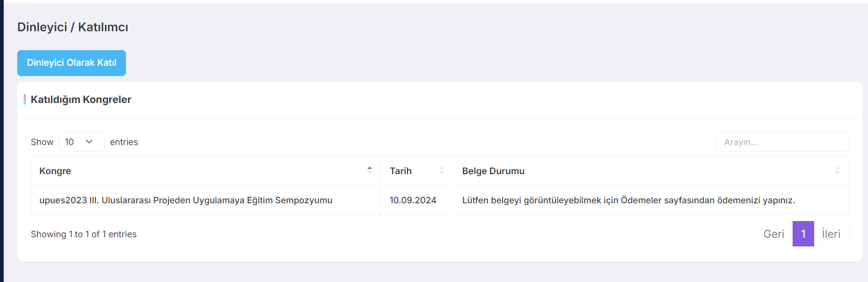The height and width of the screenshot is (282, 868).
Task: Sort the table by the Tarih header label
Action: coord(401,171)
